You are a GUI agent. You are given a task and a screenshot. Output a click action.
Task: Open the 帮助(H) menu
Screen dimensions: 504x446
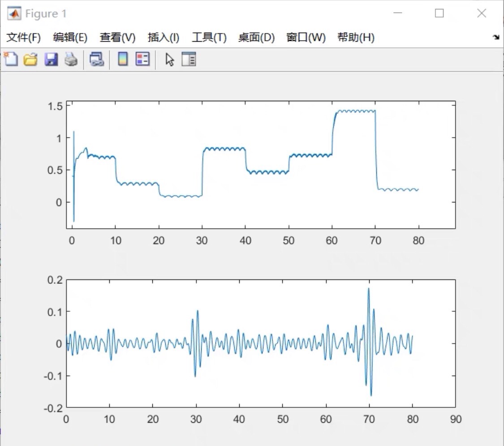(x=356, y=37)
